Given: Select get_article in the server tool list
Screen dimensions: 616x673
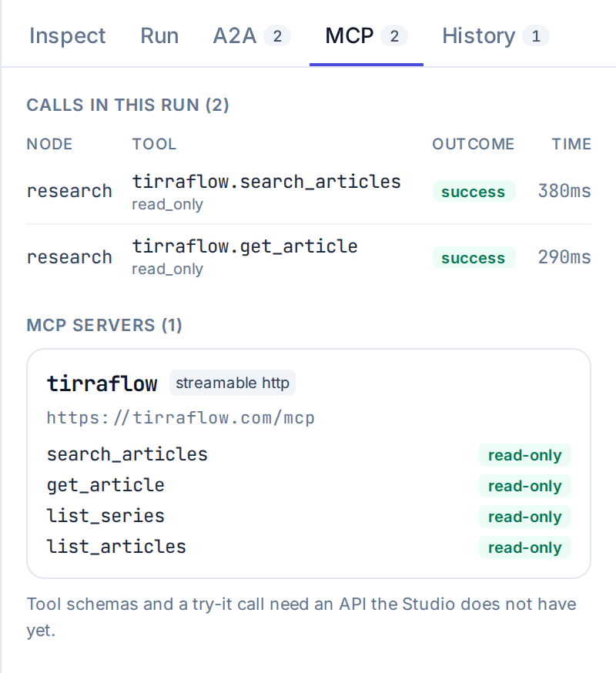Looking at the screenshot, I should pyautogui.click(x=105, y=485).
